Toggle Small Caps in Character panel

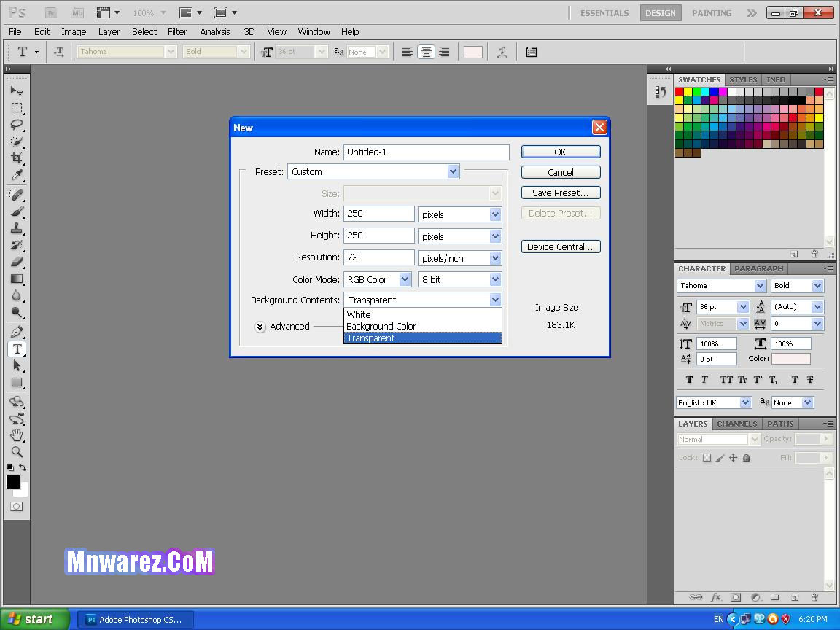coord(742,380)
